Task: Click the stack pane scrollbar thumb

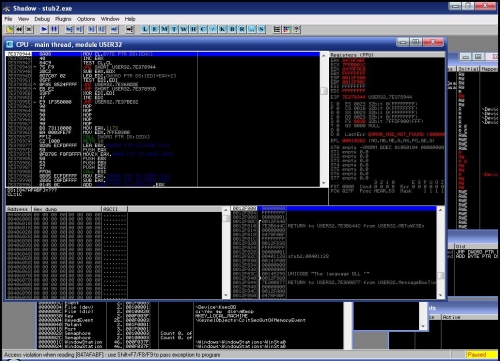Action: pos(440,275)
